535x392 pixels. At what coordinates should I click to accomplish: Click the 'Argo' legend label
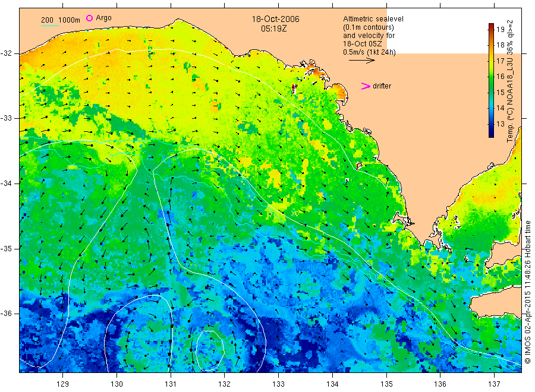(x=103, y=18)
